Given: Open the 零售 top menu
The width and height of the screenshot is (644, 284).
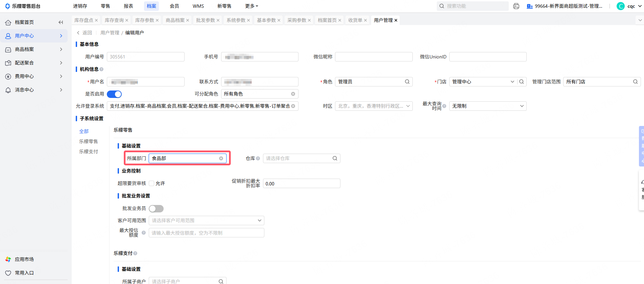Looking at the screenshot, I should [105, 6].
